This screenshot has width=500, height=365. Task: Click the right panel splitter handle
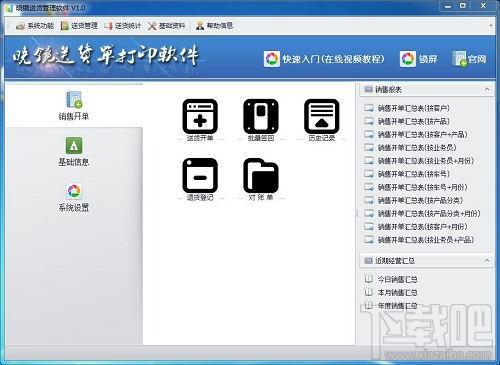tap(357, 213)
